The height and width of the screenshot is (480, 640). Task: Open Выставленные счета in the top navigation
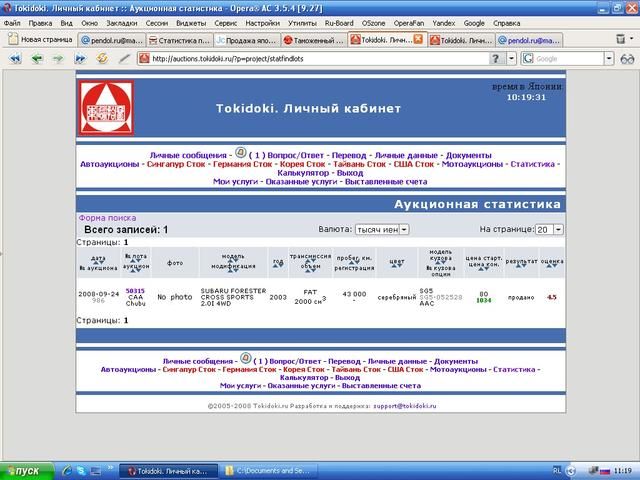point(386,182)
